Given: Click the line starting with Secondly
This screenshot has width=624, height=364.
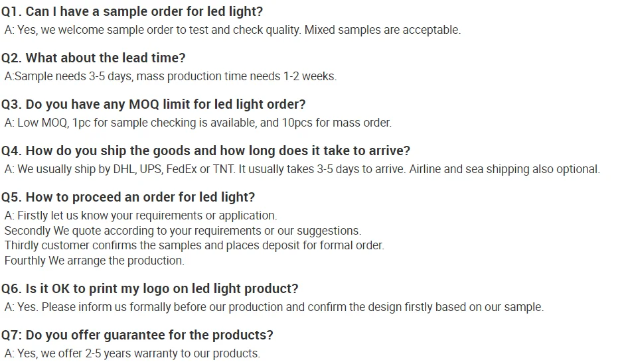Looking at the screenshot, I should point(183,231).
